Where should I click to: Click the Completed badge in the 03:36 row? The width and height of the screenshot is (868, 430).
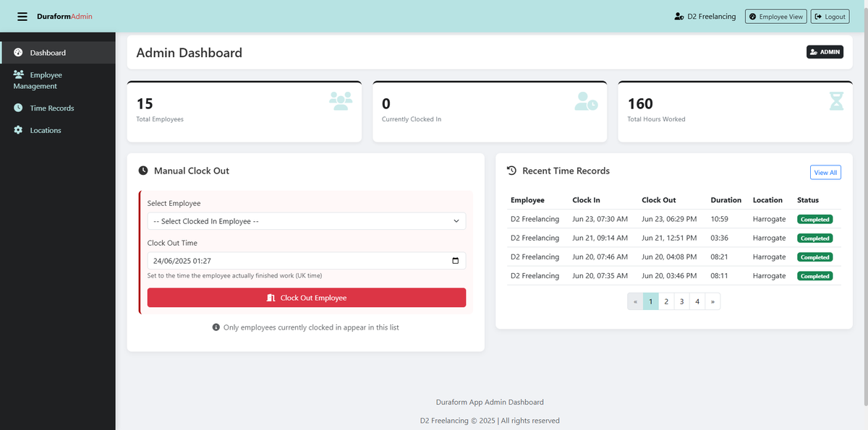coord(815,238)
